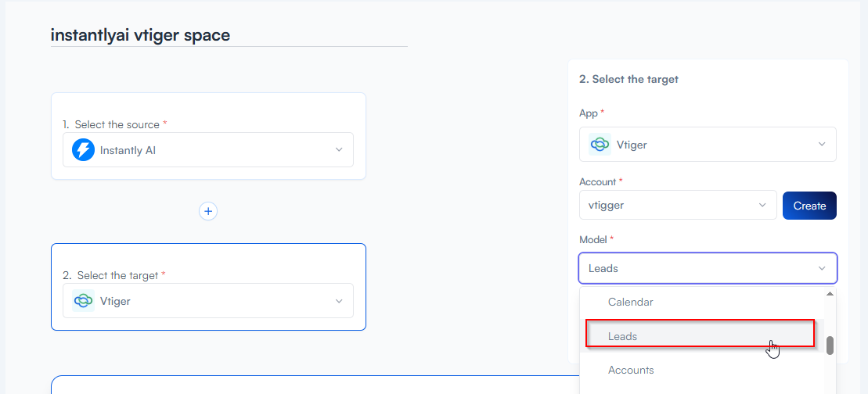
Task: Click the plus icon between steps
Action: point(207,211)
